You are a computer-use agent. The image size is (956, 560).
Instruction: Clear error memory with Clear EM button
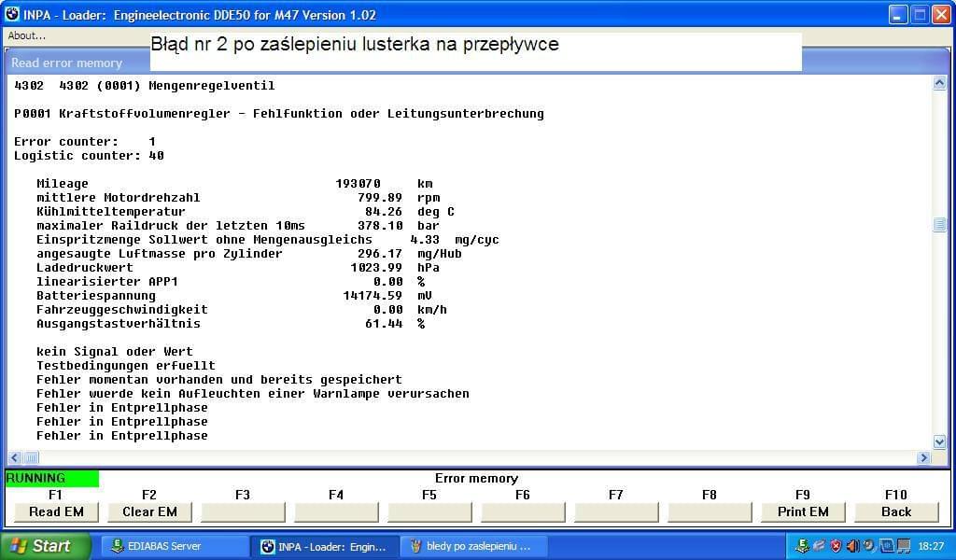[x=149, y=511]
